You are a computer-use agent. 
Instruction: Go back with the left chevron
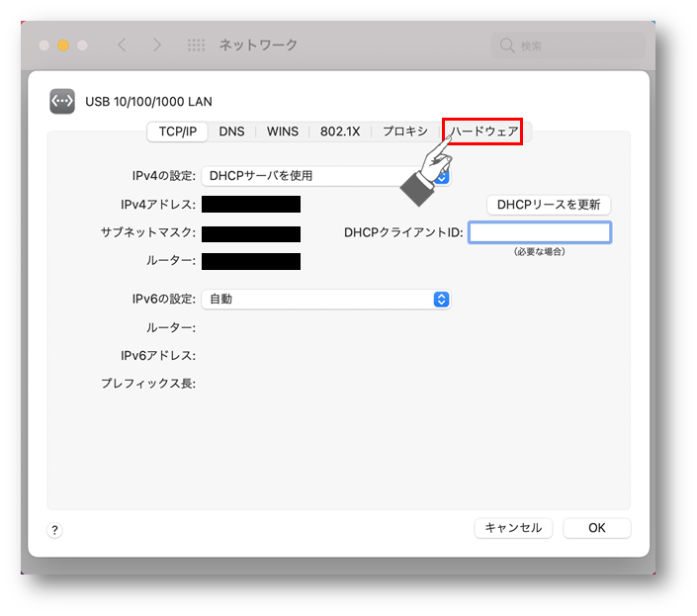(x=122, y=44)
